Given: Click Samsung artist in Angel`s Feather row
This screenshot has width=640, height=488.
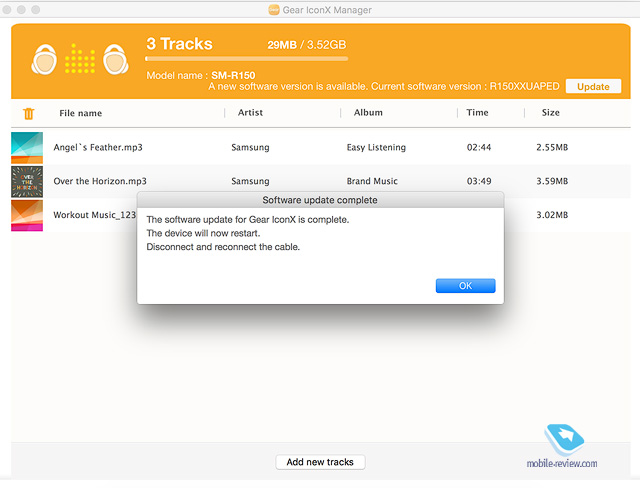Looking at the screenshot, I should [x=250, y=147].
